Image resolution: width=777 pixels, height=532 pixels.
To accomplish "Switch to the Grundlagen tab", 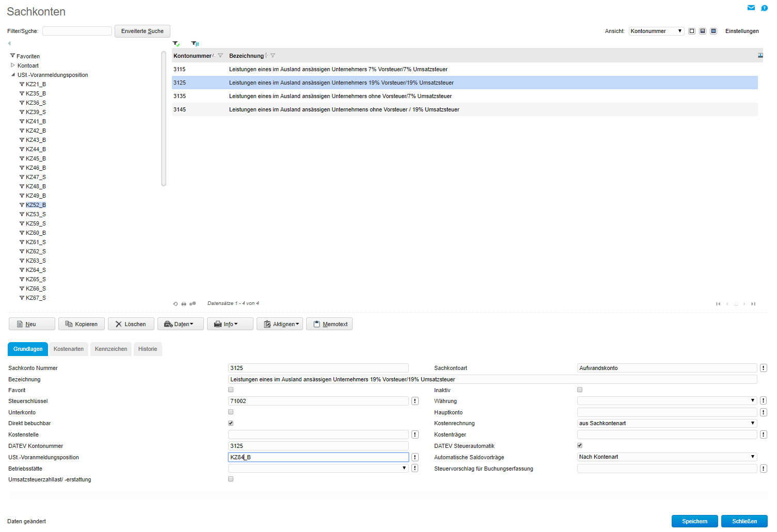I will 28,349.
